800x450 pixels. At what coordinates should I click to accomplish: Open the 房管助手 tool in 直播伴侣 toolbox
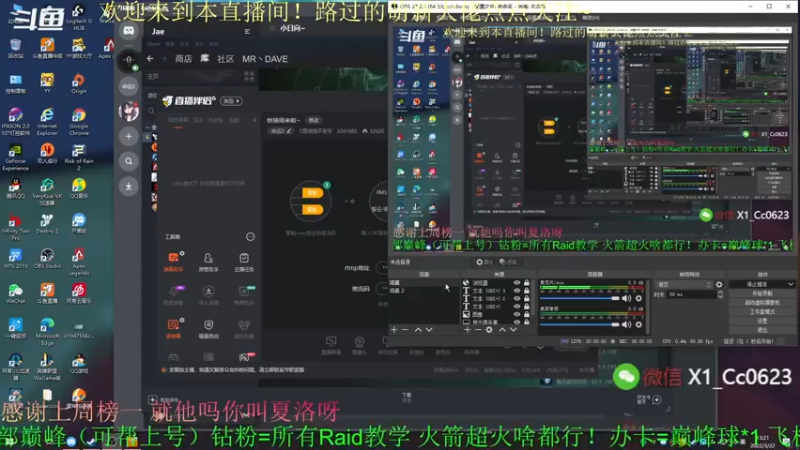pyautogui.click(x=208, y=261)
